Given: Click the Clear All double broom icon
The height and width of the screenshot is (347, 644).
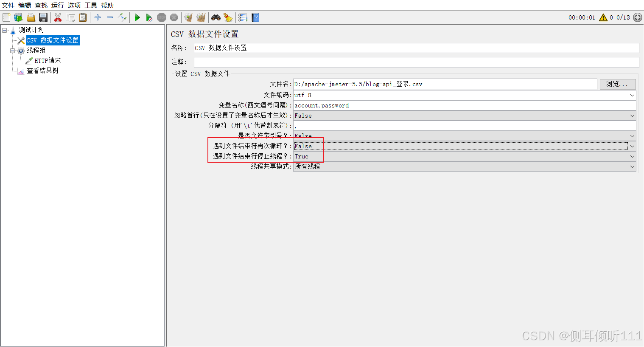Looking at the screenshot, I should 201,17.
